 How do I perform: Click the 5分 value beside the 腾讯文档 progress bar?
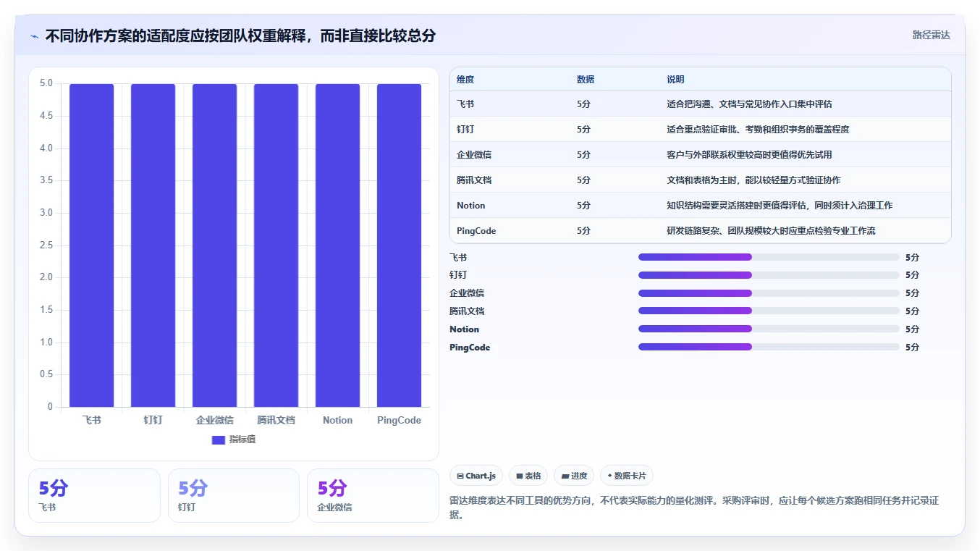pos(912,311)
